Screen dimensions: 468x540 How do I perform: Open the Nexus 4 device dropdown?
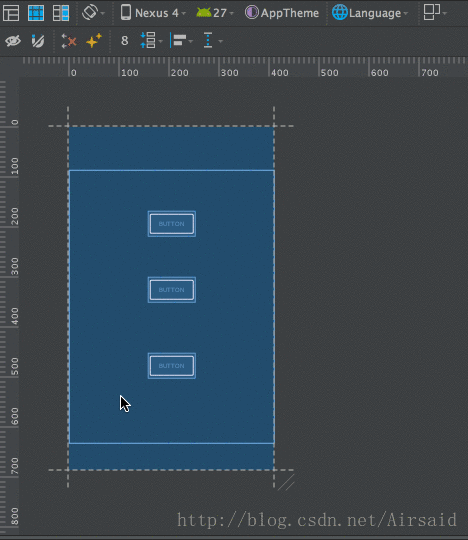point(153,13)
